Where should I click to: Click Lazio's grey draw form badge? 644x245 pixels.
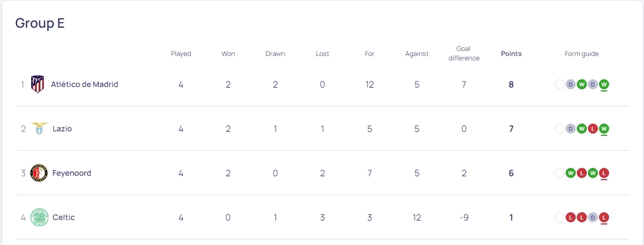(x=571, y=129)
